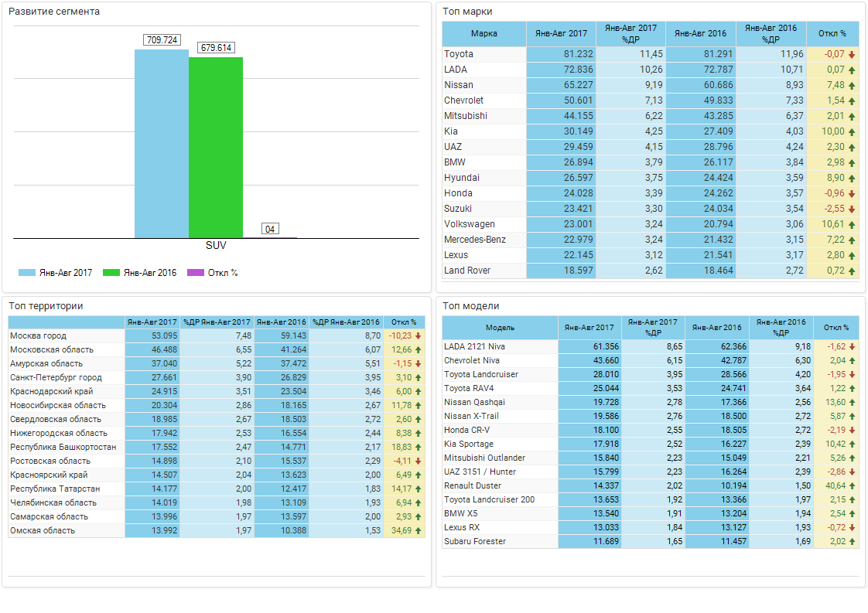Viewport: 868px width, 613px height.
Task: Click the up arrow in the Краснодарский край row
Action: tap(418, 392)
